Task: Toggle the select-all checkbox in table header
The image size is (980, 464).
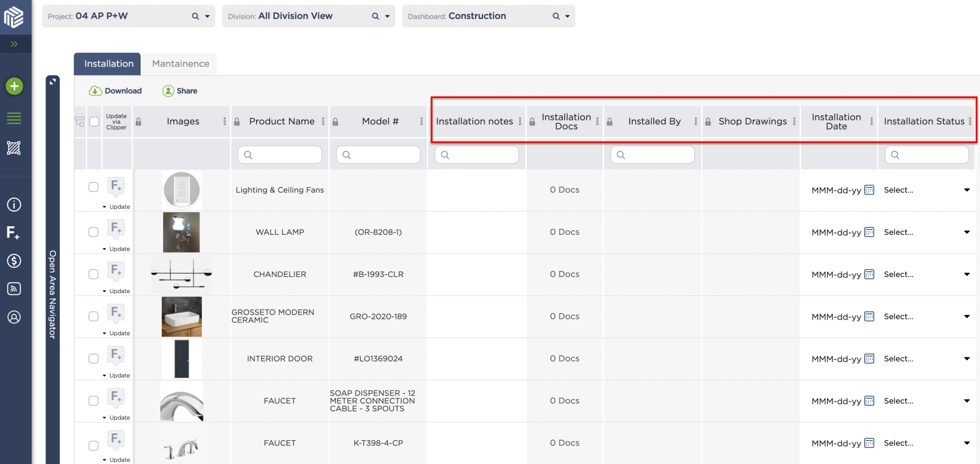Action: click(94, 122)
